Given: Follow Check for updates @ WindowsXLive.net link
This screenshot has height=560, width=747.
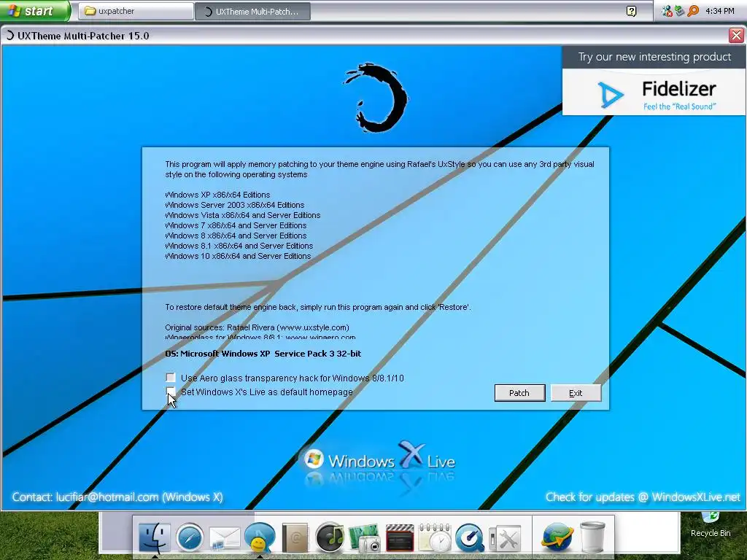Looking at the screenshot, I should click(x=643, y=497).
